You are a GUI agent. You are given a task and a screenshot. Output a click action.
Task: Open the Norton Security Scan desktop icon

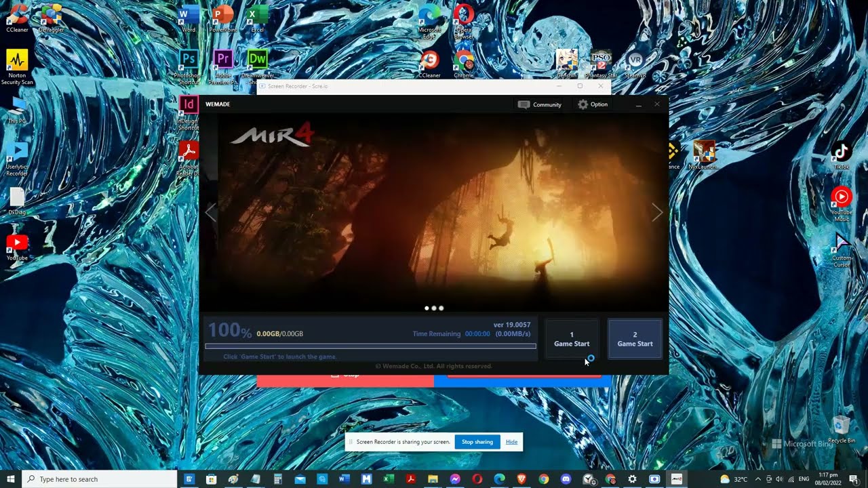(x=17, y=66)
